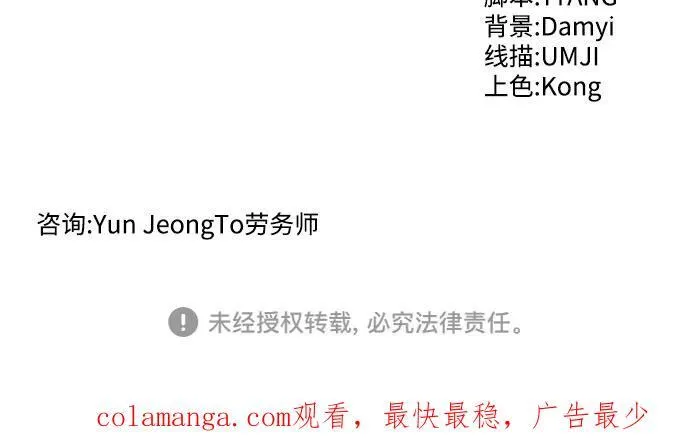690x448 pixels.
Task: Select the name Damyi in credits
Action: click(578, 27)
